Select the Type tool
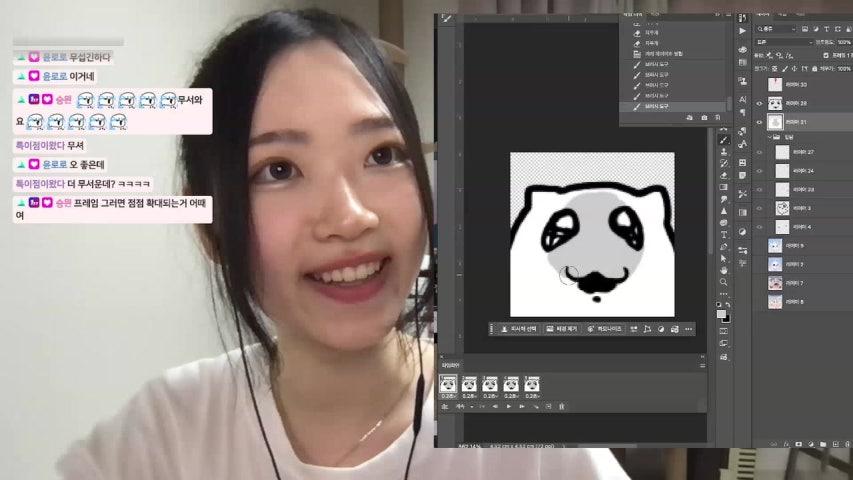Viewport: 853px width, 480px height. (x=724, y=235)
